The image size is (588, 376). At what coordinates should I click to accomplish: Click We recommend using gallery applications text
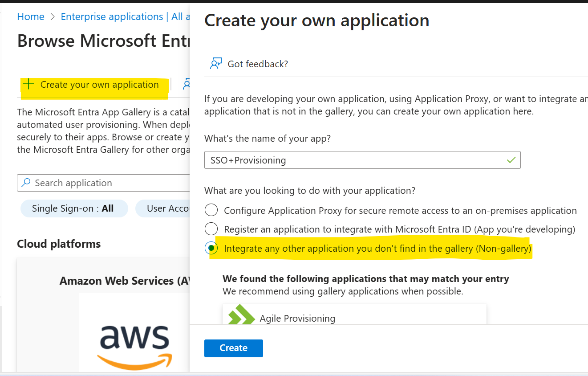pos(343,291)
